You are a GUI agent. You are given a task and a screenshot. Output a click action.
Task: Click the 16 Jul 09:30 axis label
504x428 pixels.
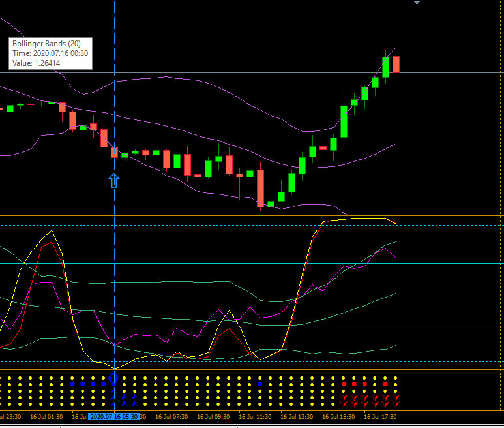213,417
